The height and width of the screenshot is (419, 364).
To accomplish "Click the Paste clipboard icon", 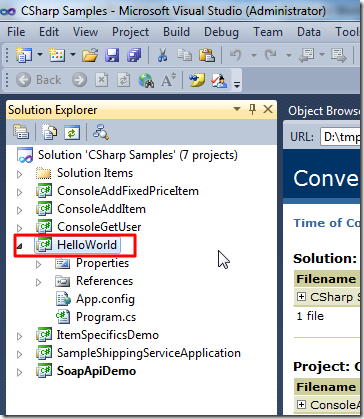I will [207, 55].
